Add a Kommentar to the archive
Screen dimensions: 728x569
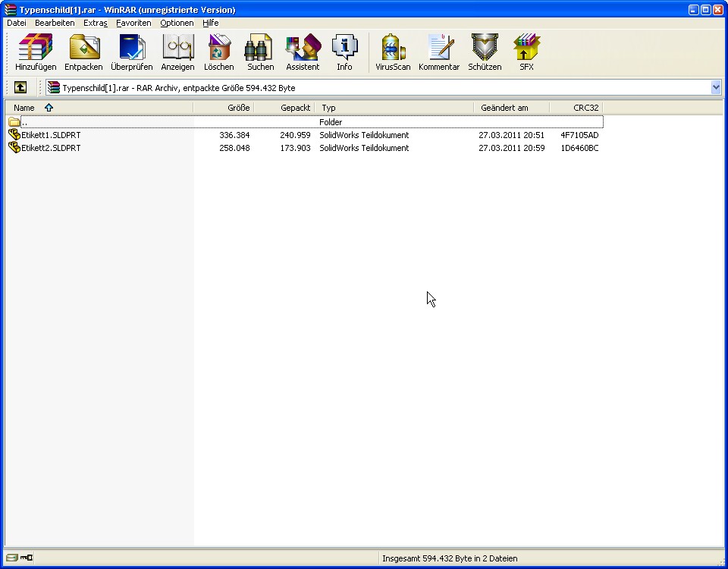(439, 52)
